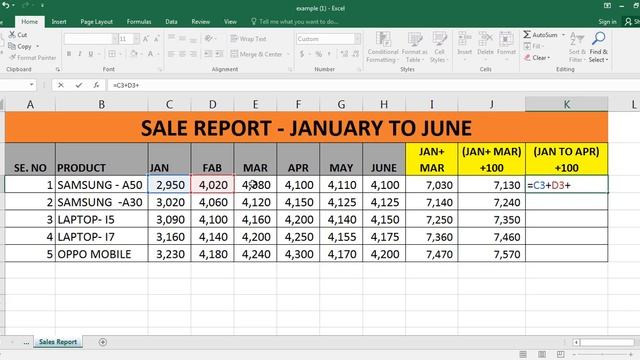Open the Page Layout tab

[x=96, y=22]
